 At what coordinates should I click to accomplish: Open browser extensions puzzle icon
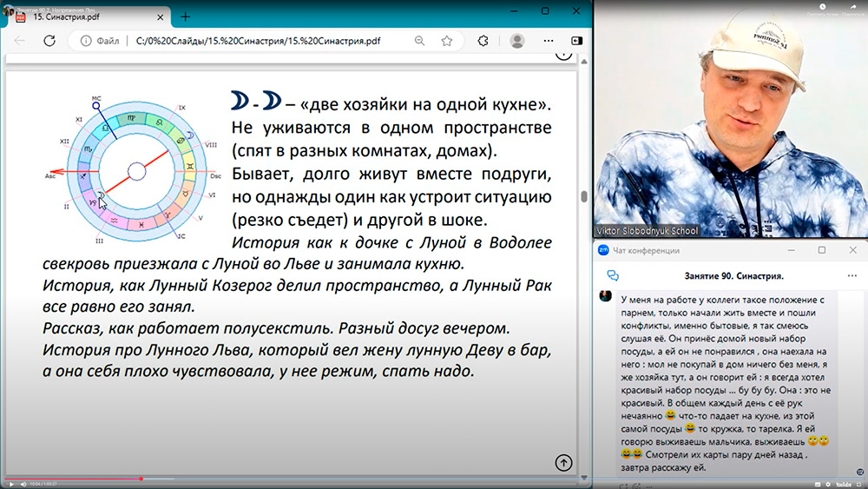(483, 41)
